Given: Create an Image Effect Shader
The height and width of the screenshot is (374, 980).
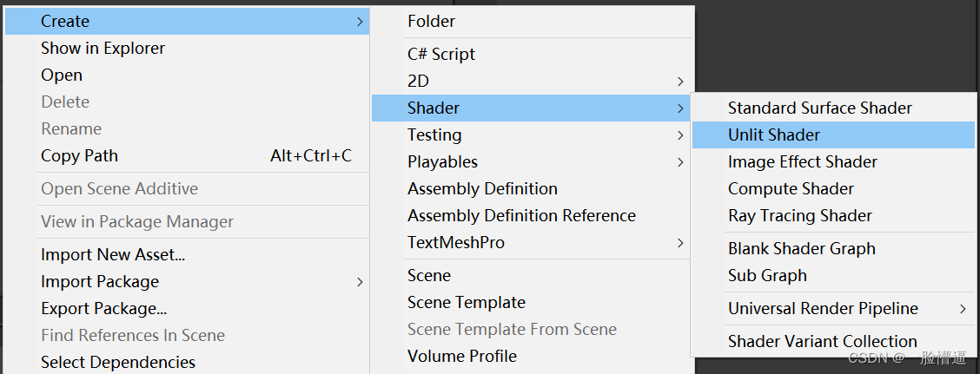Looking at the screenshot, I should tap(802, 161).
